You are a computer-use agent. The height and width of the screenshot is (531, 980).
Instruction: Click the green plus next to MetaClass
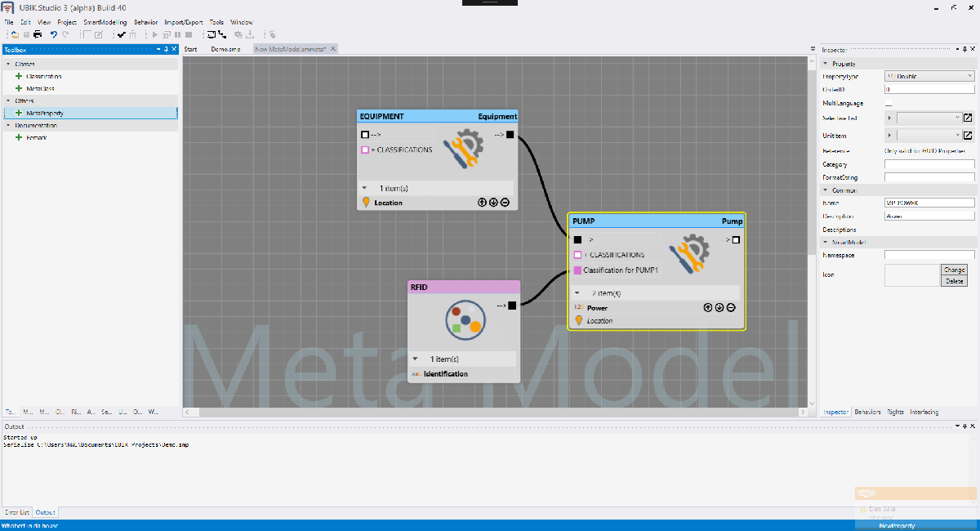coord(19,88)
